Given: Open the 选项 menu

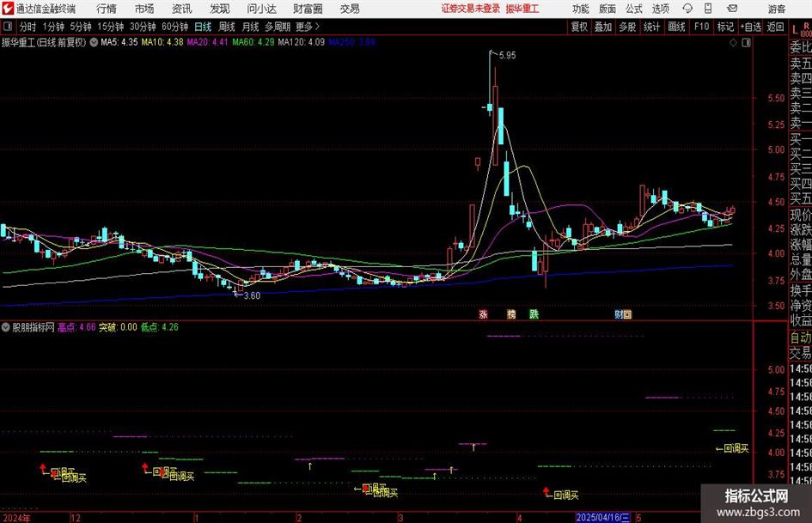Looking at the screenshot, I should [x=660, y=9].
